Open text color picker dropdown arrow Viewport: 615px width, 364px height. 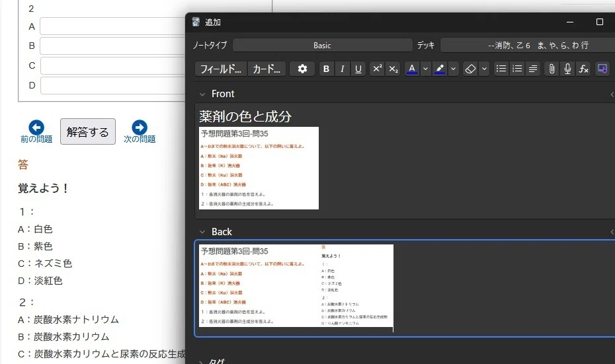tap(425, 69)
